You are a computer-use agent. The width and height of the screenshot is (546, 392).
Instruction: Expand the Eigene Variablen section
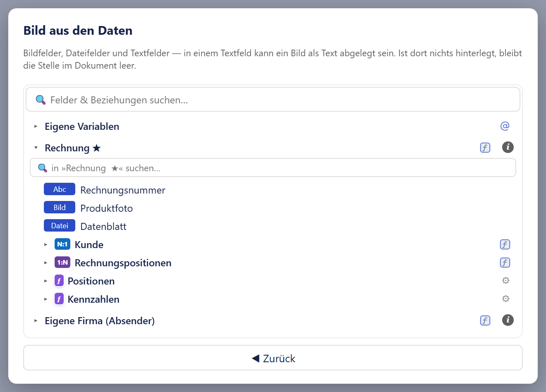coord(36,127)
